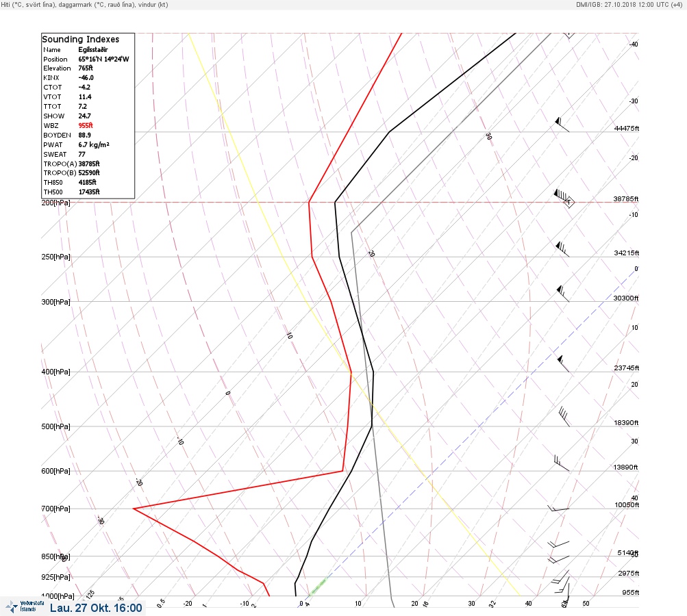Click the TH500 value '17435ft'
This screenshot has width=687, height=616.
click(x=89, y=192)
